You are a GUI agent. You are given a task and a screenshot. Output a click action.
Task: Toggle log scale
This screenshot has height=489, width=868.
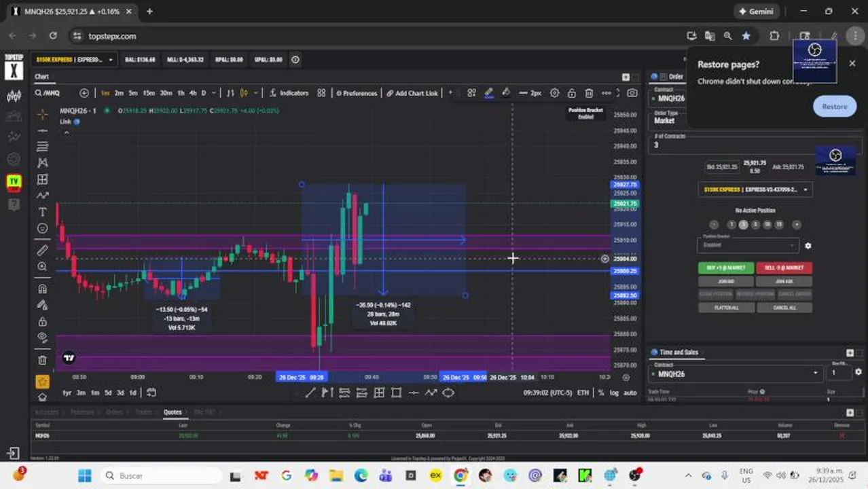click(x=614, y=393)
